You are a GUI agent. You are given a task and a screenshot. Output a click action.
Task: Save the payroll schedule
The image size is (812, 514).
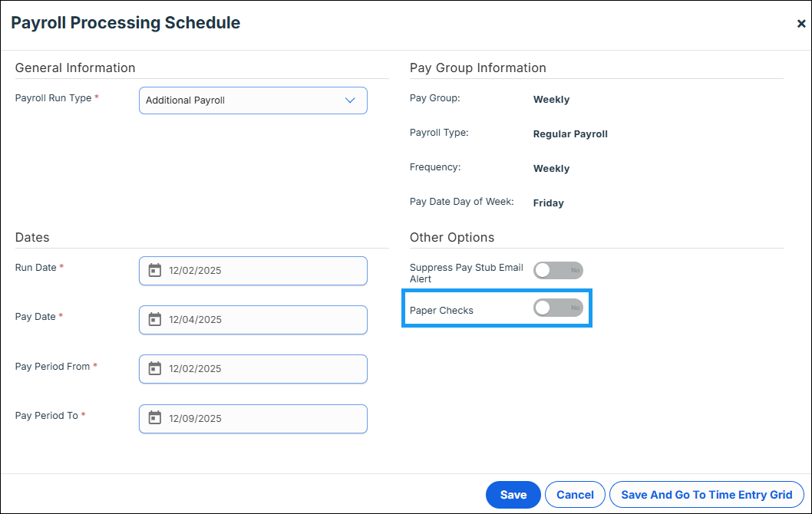click(513, 495)
